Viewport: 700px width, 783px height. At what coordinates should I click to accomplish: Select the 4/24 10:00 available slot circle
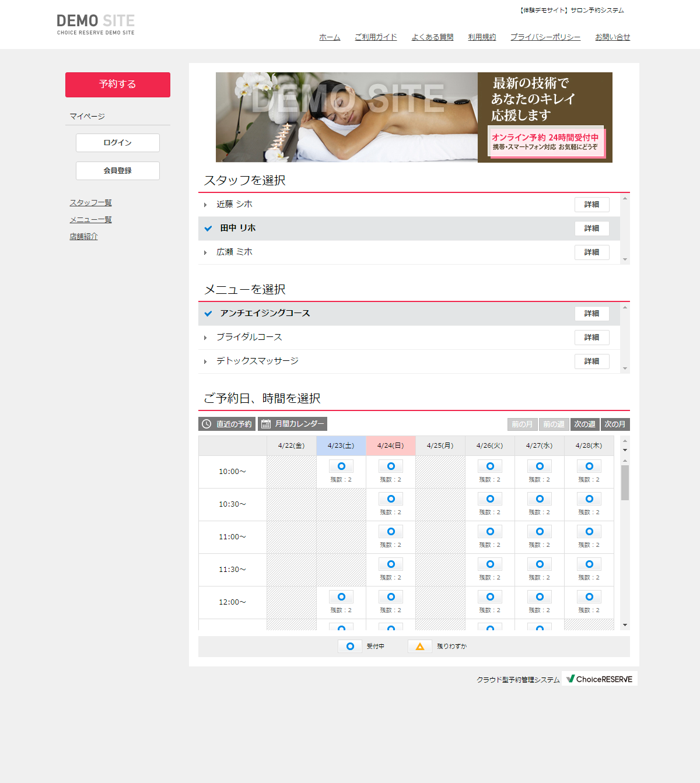pyautogui.click(x=391, y=466)
